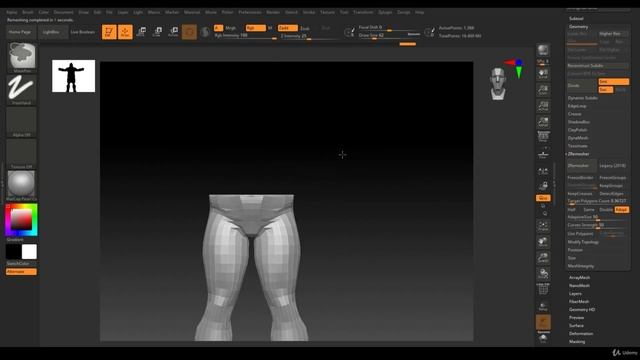640x360 pixels.
Task: Click the Move view icon in right shelf
Action: (x=543, y=242)
